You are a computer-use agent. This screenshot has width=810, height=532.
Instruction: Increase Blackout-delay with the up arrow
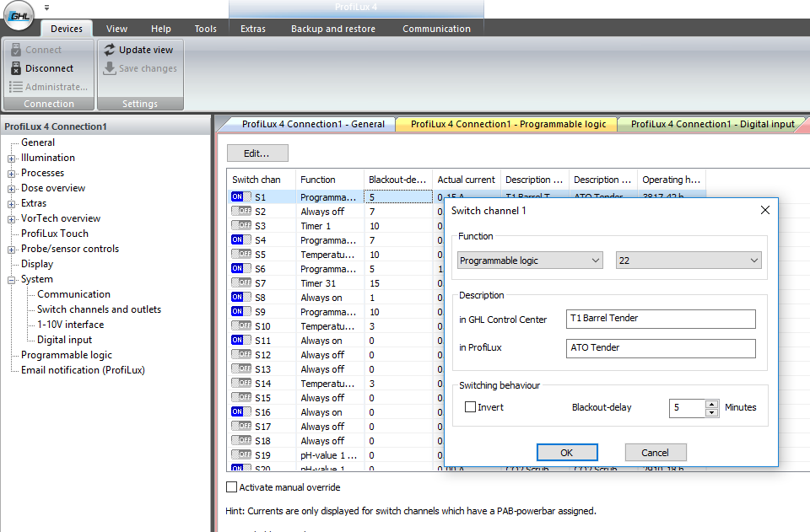pyautogui.click(x=712, y=404)
